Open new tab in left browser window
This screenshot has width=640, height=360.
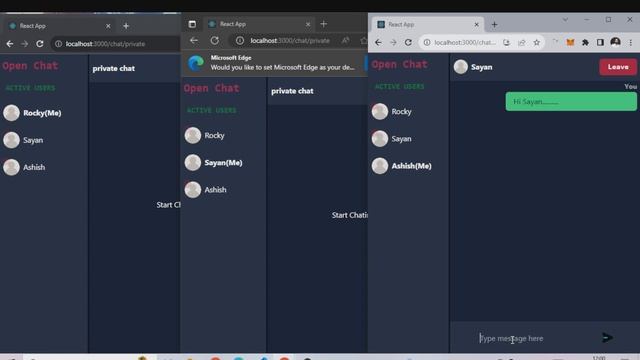click(x=126, y=26)
